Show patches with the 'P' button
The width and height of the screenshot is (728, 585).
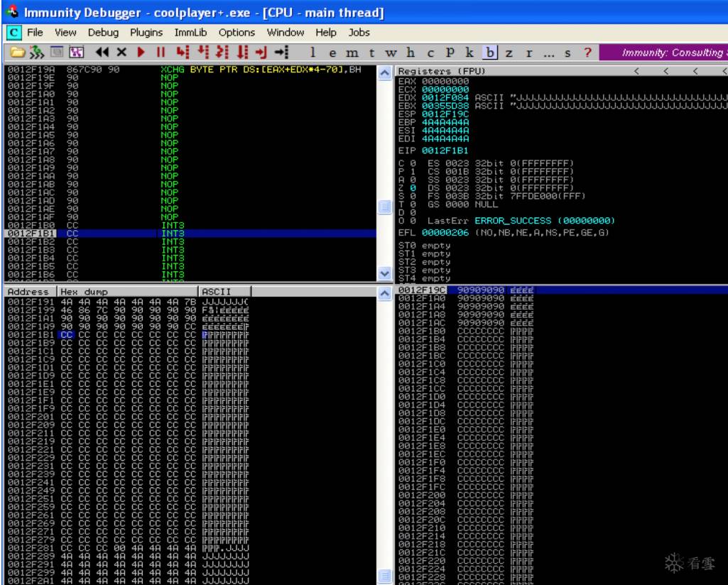click(x=450, y=53)
